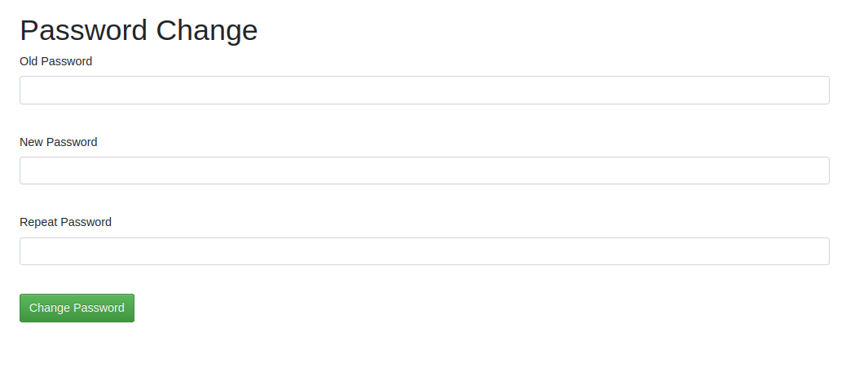The height and width of the screenshot is (377, 868).
Task: Click the word "Change" in the heading
Action: point(207,31)
